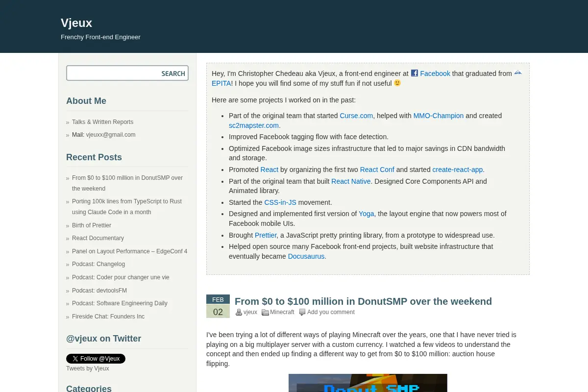Image resolution: width=588 pixels, height=392 pixels.
Task: Click the Facebook logo icon in the intro
Action: point(415,73)
